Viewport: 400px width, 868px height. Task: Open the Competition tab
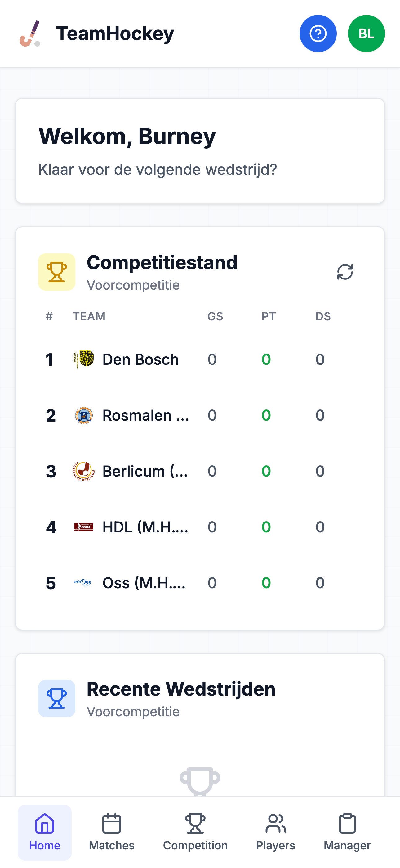tap(195, 832)
